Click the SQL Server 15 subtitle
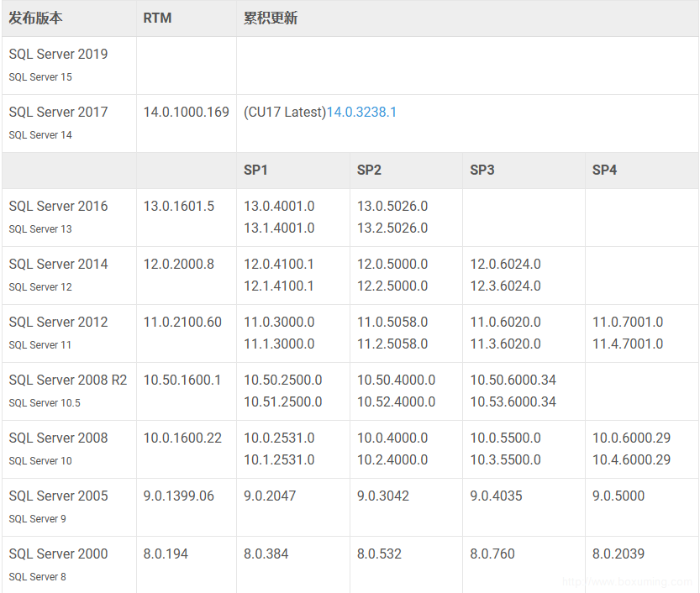 click(x=40, y=77)
